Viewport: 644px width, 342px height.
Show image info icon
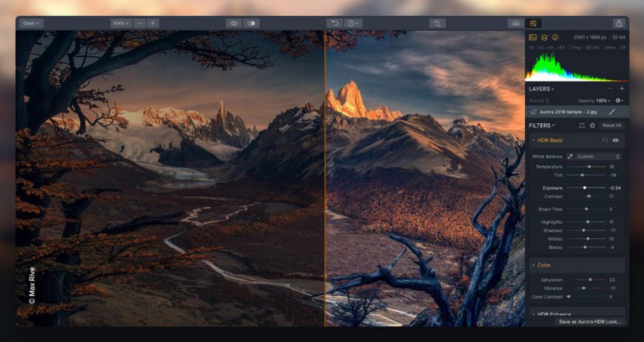(555, 37)
